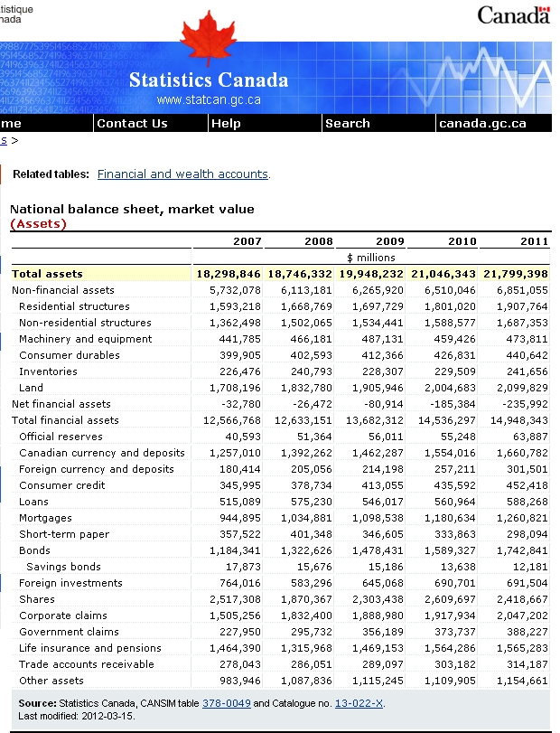This screenshot has width=560, height=733.
Task: Click the 2011 column header
Action: (x=534, y=241)
